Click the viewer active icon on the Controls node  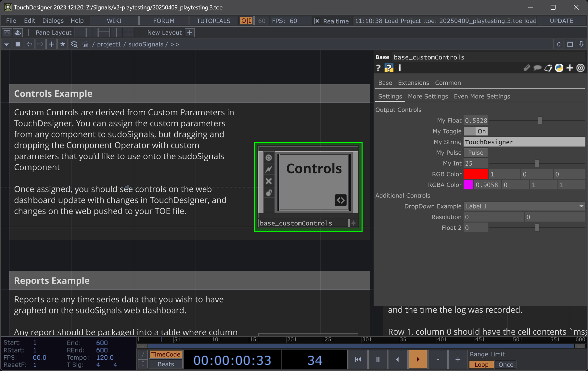tap(269, 158)
